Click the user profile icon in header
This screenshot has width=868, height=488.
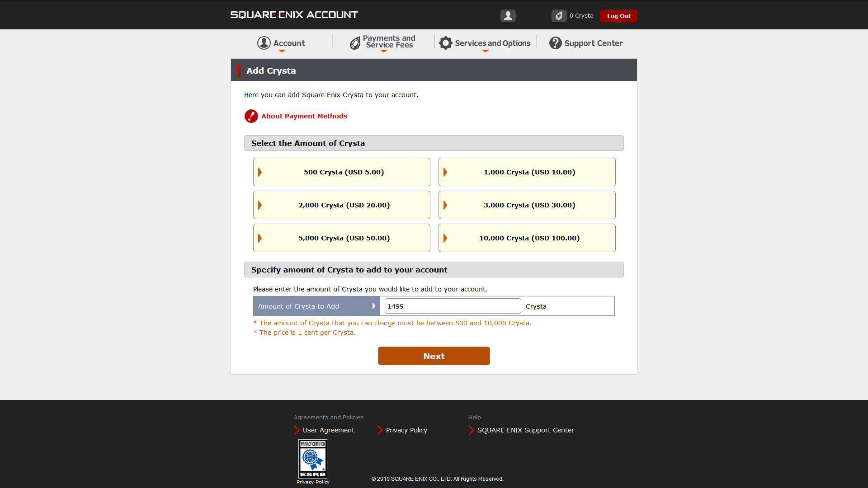coord(508,16)
